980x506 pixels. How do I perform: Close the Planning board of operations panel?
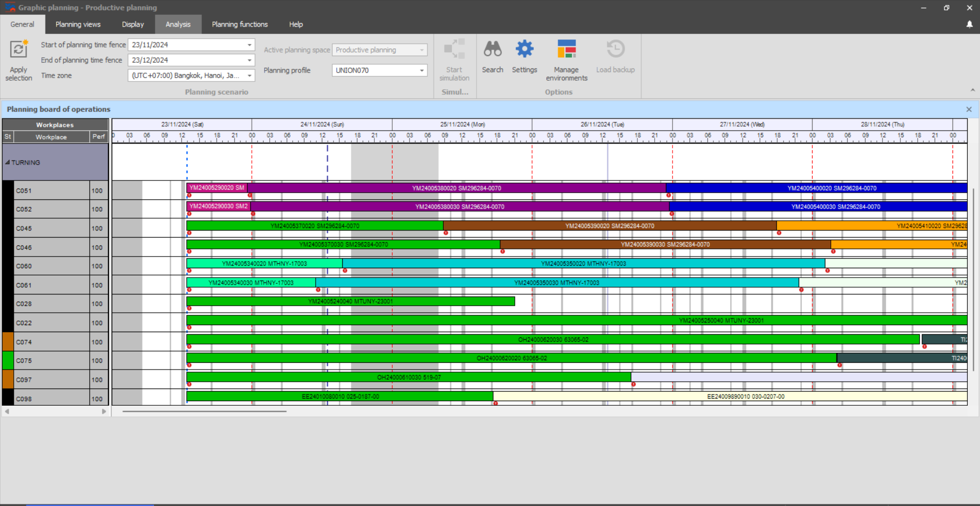pos(968,109)
